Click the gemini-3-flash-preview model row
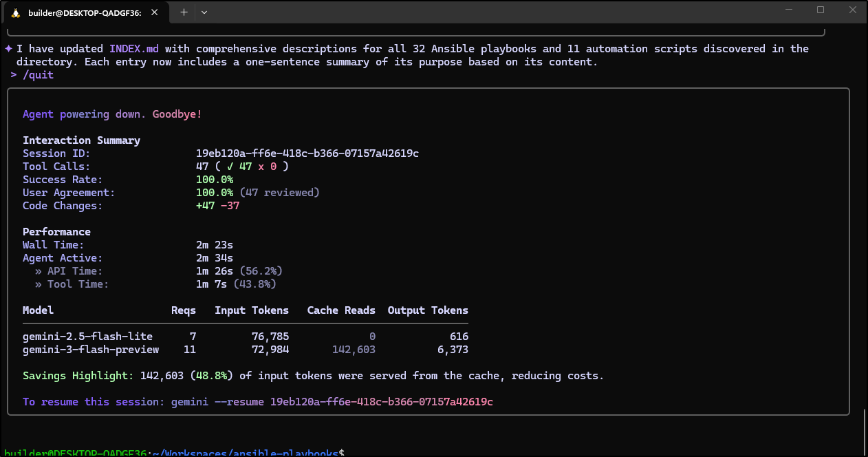The image size is (868, 457). pos(91,350)
